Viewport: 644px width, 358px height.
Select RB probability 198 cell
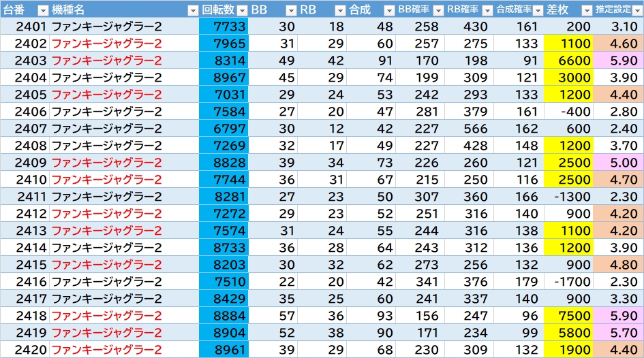[x=469, y=61]
